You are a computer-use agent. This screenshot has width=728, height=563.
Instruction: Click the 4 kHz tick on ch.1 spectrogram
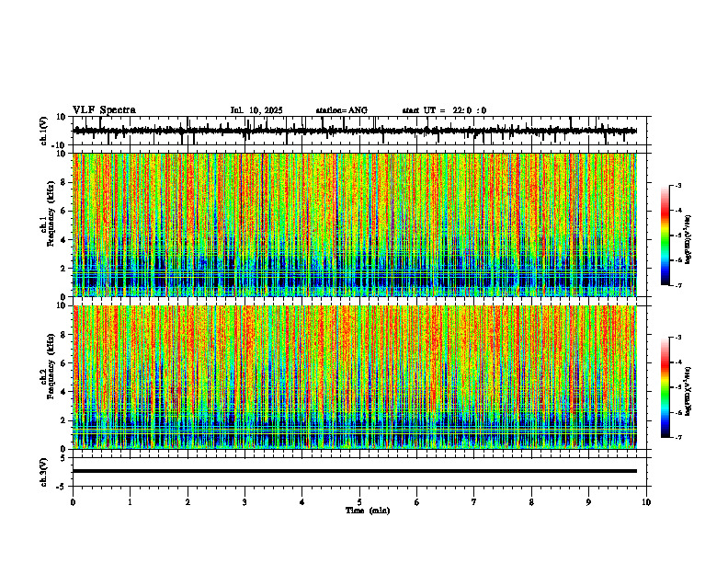click(x=64, y=240)
